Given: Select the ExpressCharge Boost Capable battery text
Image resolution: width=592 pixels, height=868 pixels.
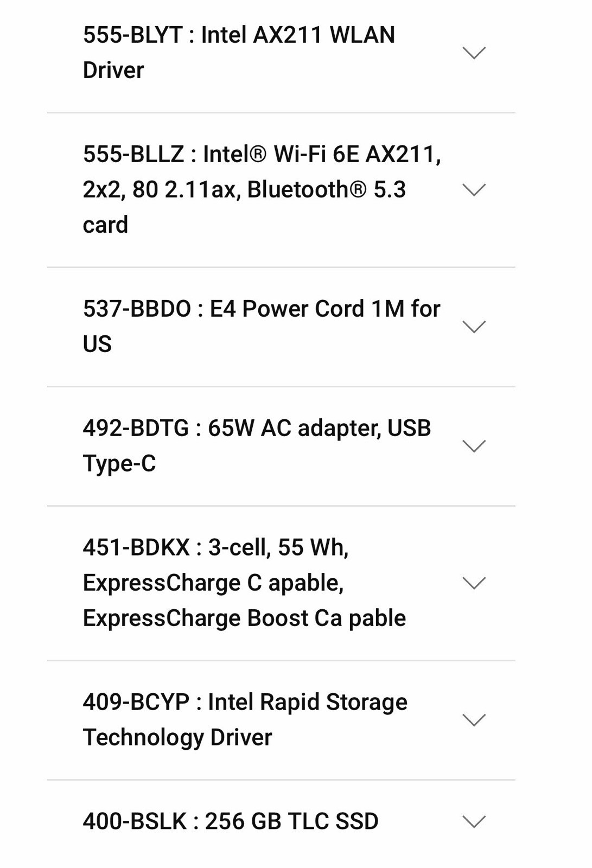Looking at the screenshot, I should (x=244, y=618).
